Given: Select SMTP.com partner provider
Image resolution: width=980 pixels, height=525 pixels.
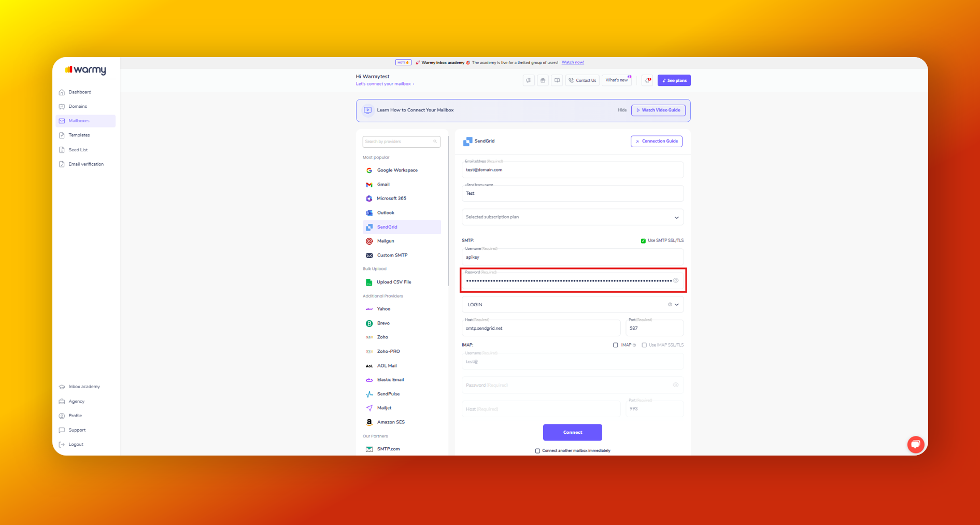Looking at the screenshot, I should coord(402,449).
